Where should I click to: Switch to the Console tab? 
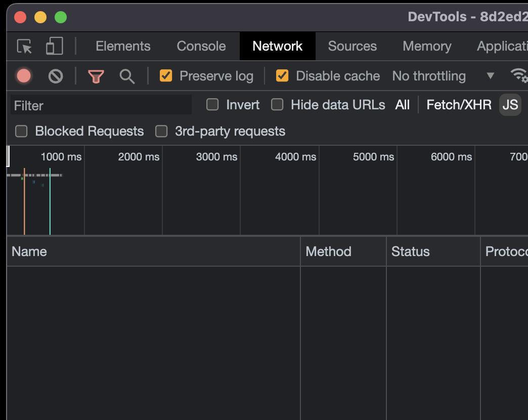click(201, 46)
